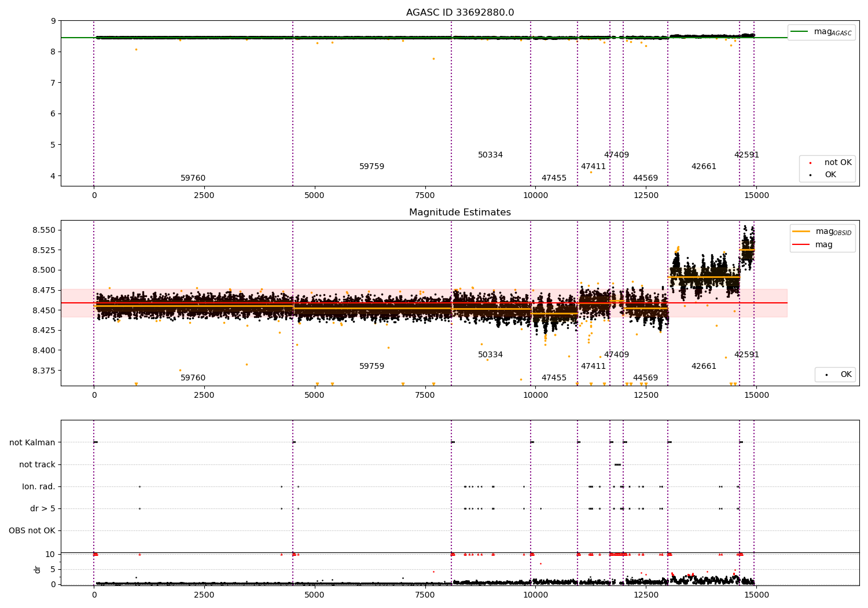Screen dimensions: 868x608
Task: Click obsid label 47411 in top plot
Action: (593, 167)
